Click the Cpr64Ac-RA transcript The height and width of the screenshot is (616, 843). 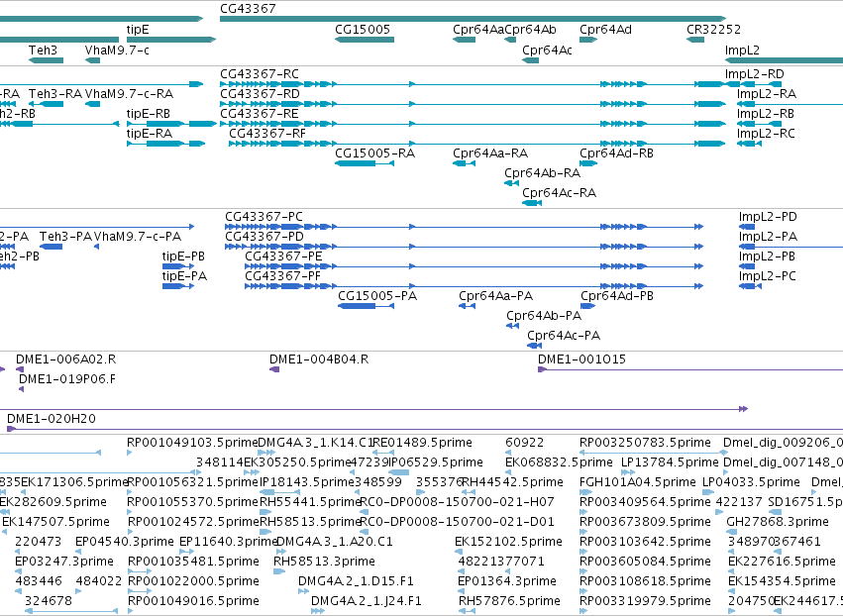pyautogui.click(x=532, y=203)
